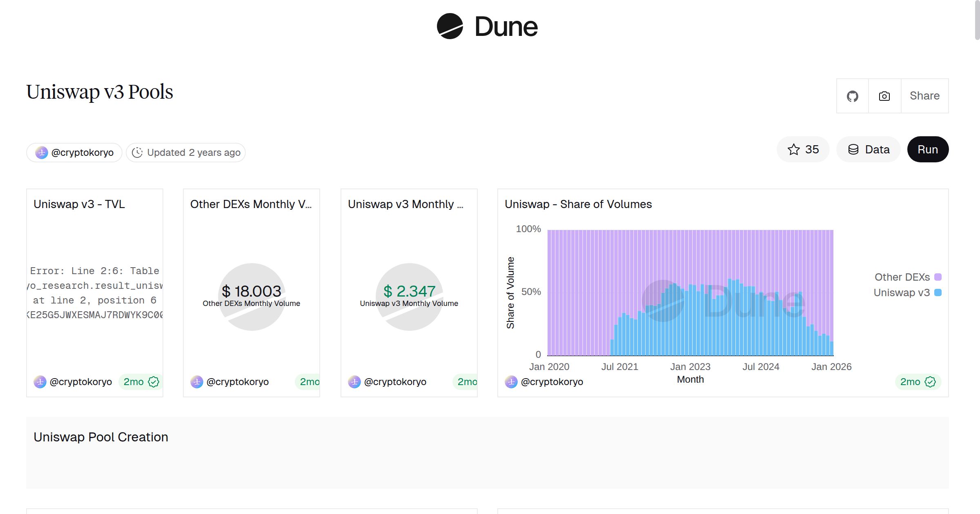Click the purple legend swatch for Other DEXs
980x514 pixels.
click(x=938, y=277)
